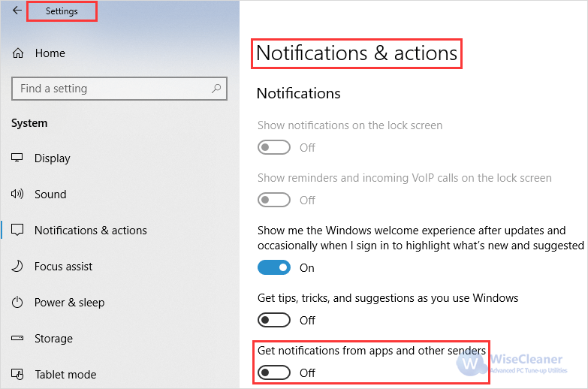Go to Focus assist settings
The height and width of the screenshot is (389, 588).
[x=63, y=267]
